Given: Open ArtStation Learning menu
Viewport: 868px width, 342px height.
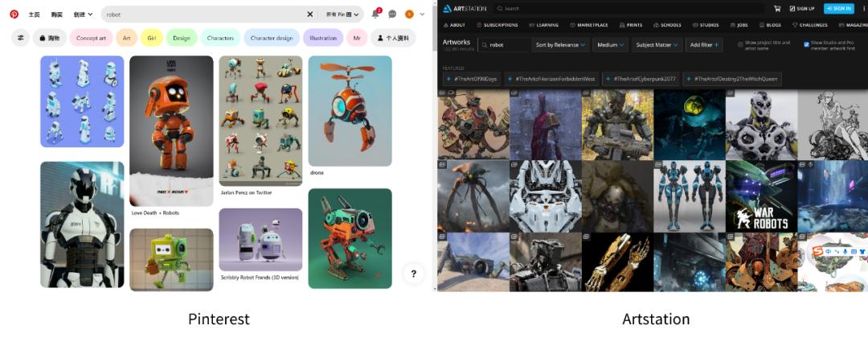Looking at the screenshot, I should pyautogui.click(x=543, y=25).
